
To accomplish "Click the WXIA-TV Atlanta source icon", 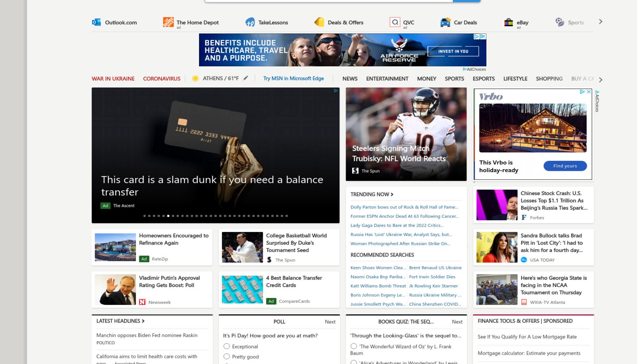I will coord(524,302).
